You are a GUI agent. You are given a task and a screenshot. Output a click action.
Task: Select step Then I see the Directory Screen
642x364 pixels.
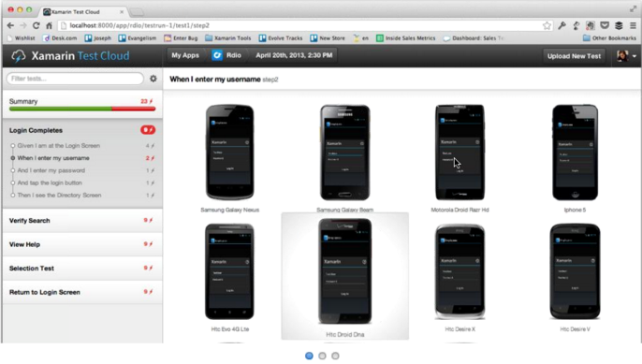point(82,195)
